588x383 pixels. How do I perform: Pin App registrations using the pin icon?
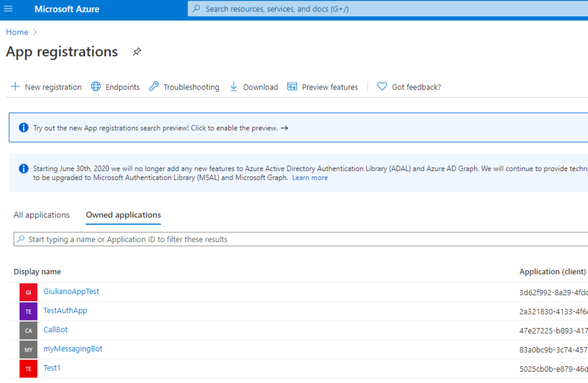pyautogui.click(x=137, y=52)
